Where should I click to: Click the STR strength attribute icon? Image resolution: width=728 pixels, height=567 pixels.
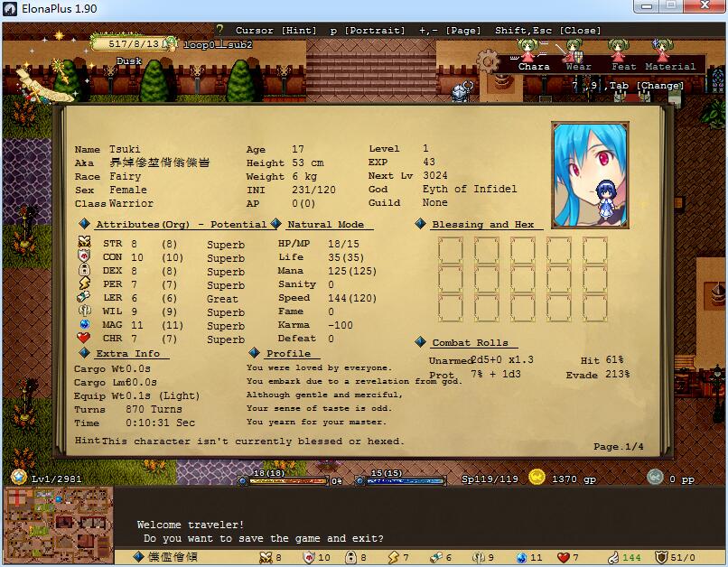tap(84, 243)
